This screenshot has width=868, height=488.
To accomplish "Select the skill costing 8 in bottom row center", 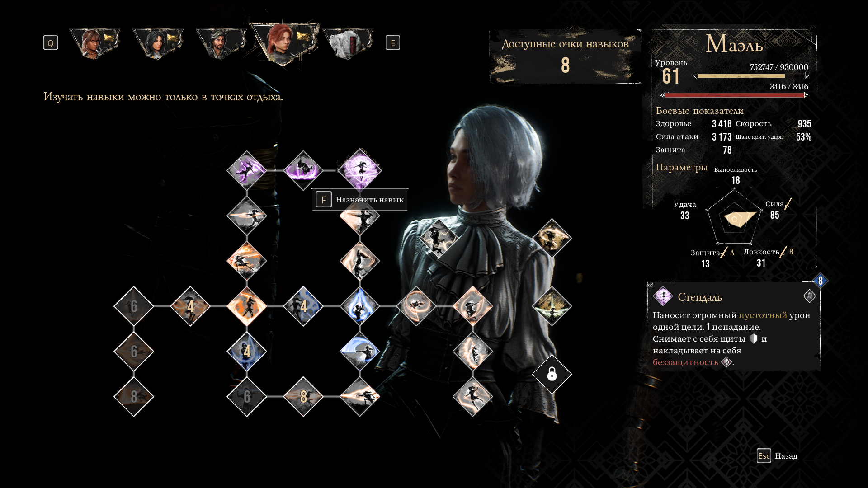I will [x=303, y=397].
